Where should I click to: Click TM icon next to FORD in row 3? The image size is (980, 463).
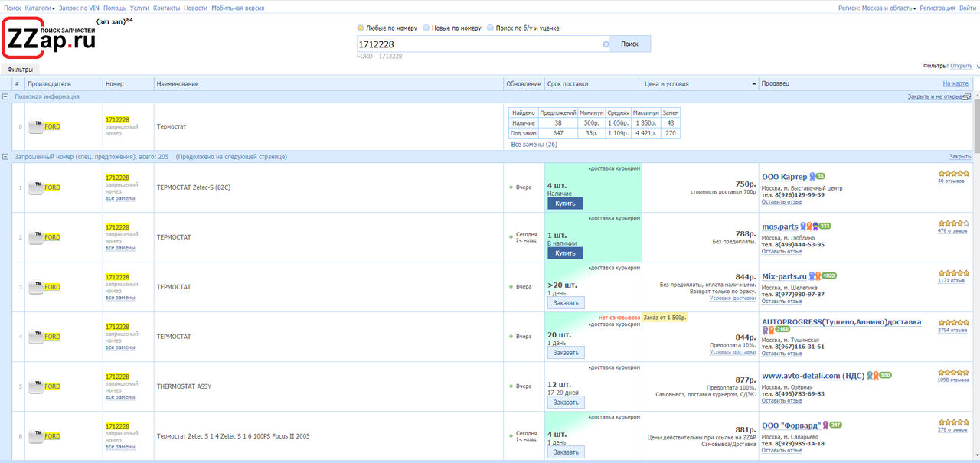(35, 287)
